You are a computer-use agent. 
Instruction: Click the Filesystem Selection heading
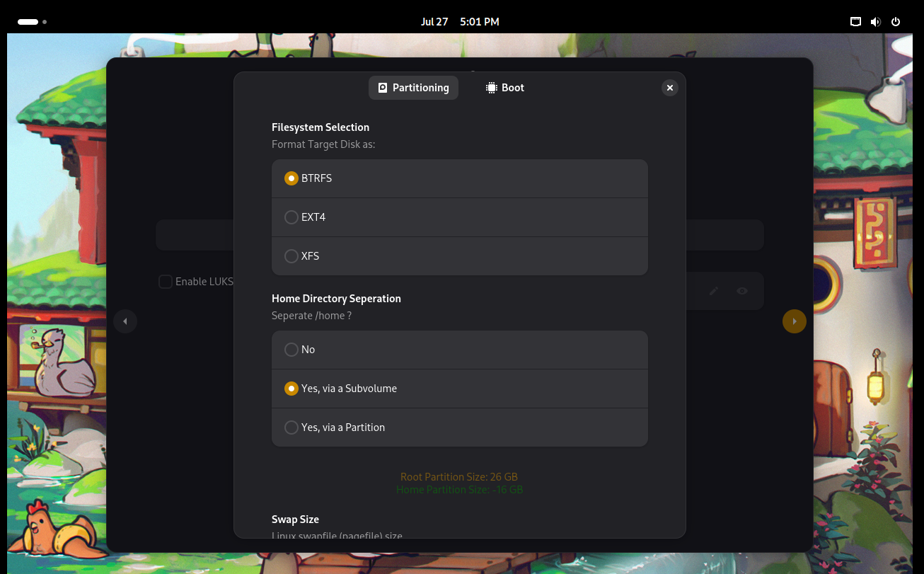pyautogui.click(x=320, y=127)
